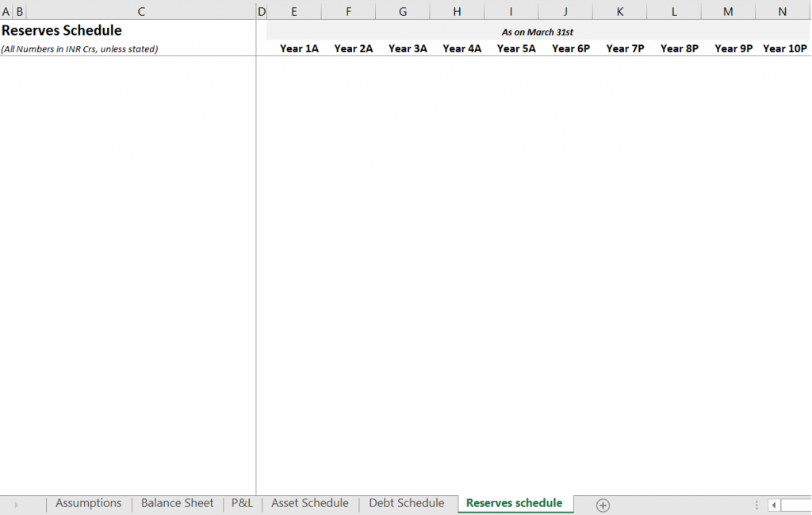812x515 pixels.
Task: Click the sheet tab scroll arrow
Action: 17,505
